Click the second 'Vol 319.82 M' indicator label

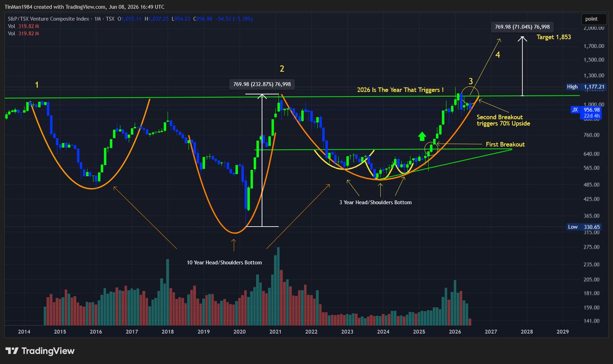tap(23, 34)
